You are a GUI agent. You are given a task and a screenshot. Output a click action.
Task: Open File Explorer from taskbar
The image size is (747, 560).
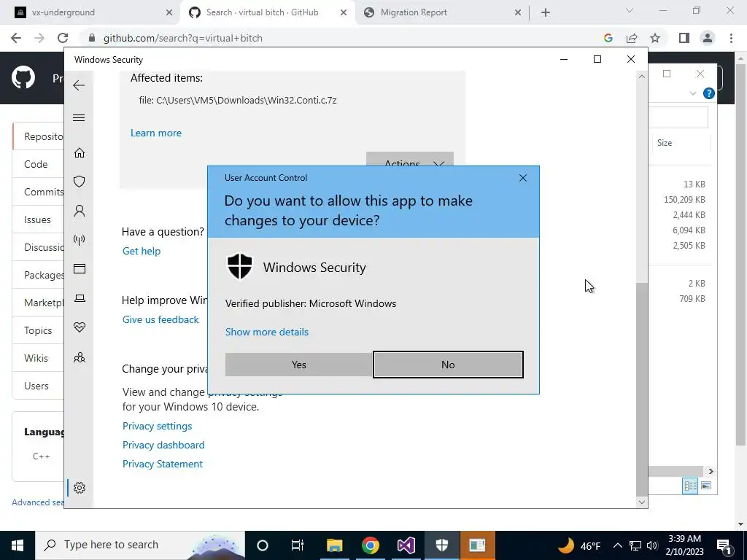334,545
